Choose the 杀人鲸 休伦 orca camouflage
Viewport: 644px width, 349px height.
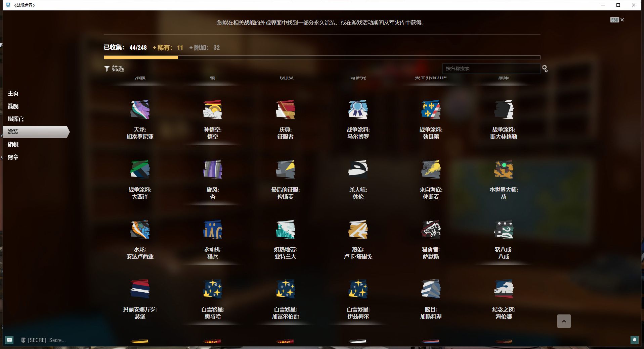click(358, 169)
